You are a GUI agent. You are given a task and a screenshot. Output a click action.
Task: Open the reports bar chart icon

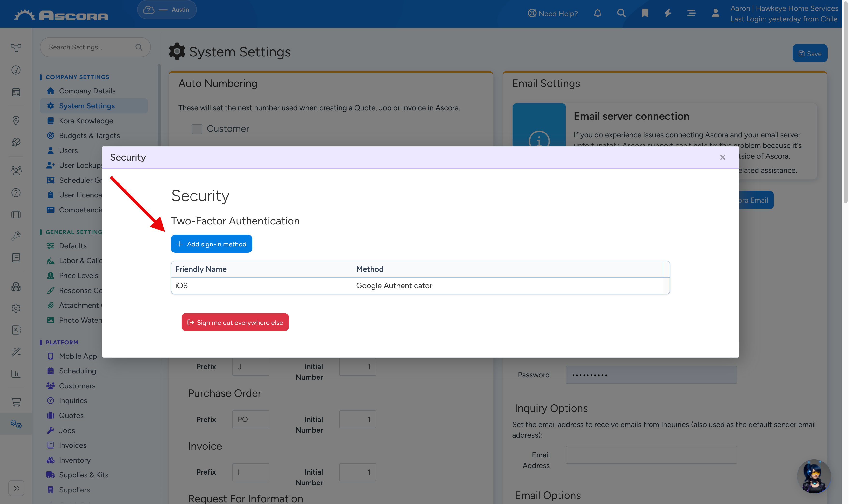tap(16, 374)
